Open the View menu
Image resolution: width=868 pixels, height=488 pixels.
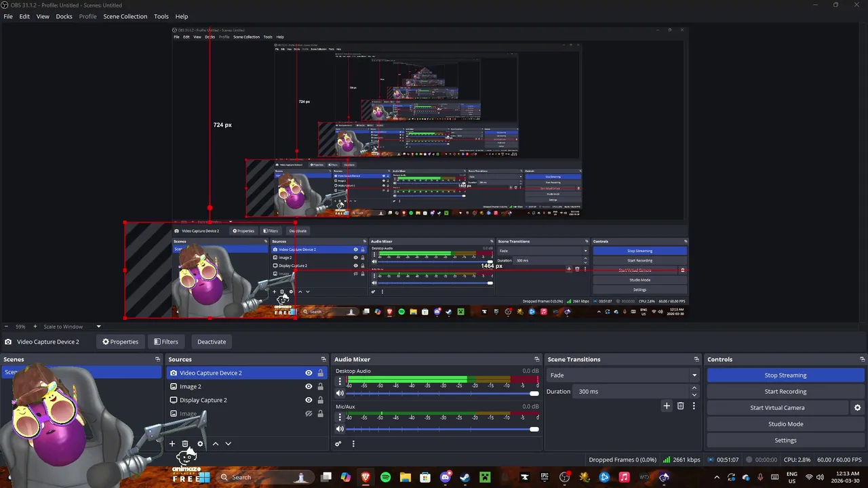tap(43, 16)
